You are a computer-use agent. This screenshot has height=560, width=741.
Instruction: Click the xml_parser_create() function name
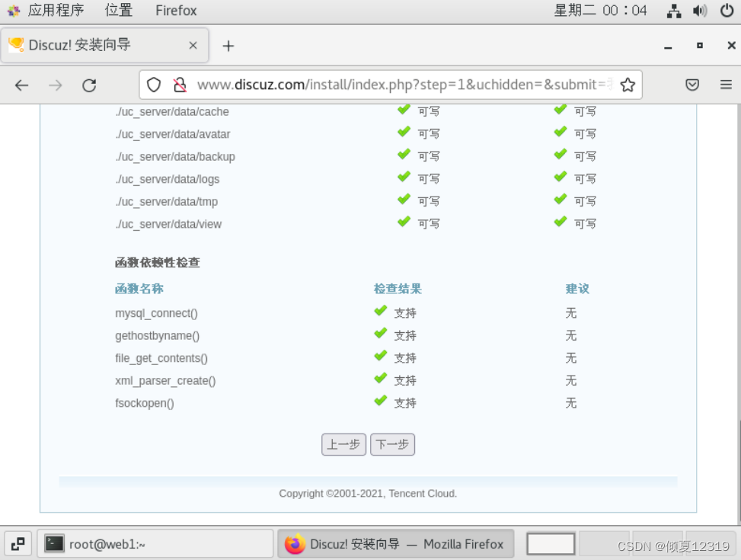pos(165,381)
